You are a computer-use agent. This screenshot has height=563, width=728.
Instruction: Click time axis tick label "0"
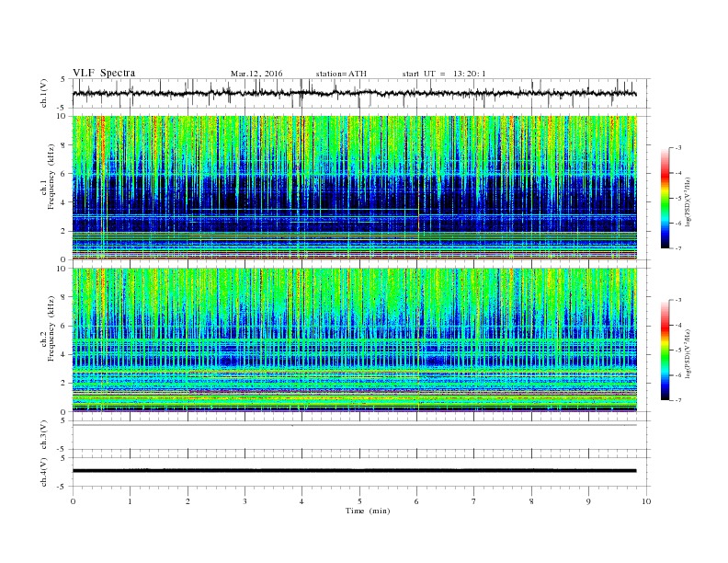73,501
